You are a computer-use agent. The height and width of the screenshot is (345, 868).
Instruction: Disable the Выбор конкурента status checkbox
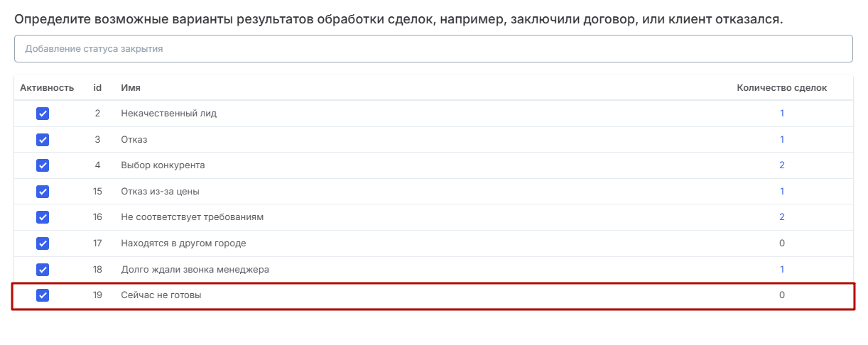pyautogui.click(x=43, y=165)
